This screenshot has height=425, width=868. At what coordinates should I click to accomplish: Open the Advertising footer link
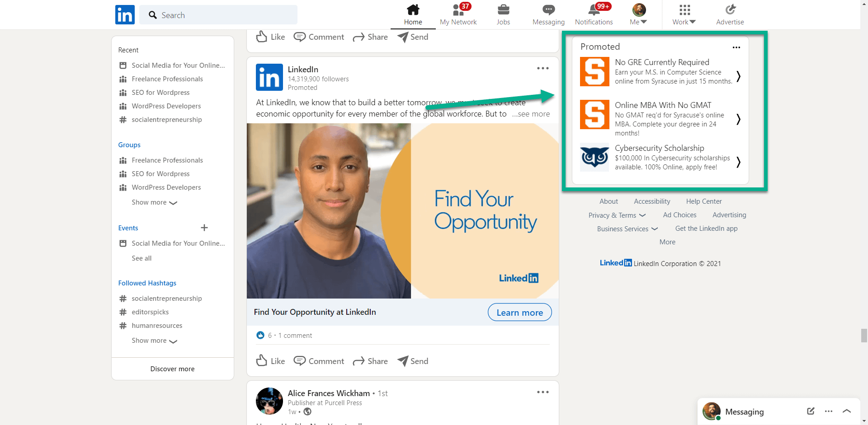[x=729, y=215]
